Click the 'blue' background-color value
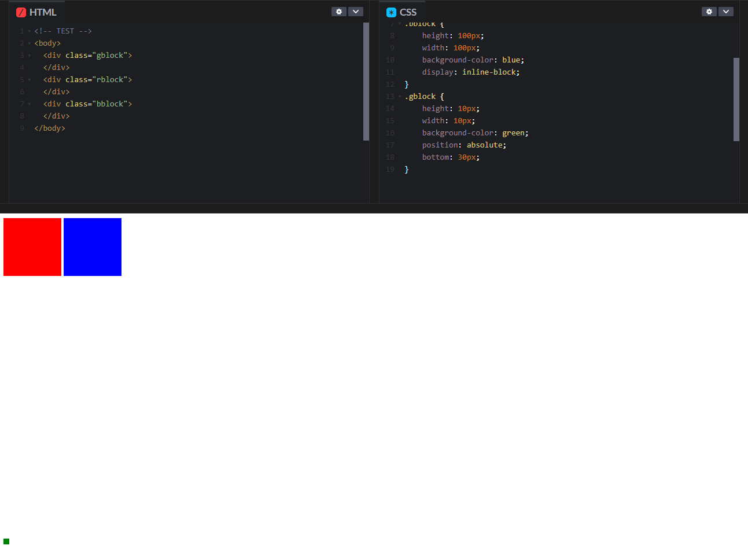Image resolution: width=748 pixels, height=560 pixels. [x=513, y=60]
